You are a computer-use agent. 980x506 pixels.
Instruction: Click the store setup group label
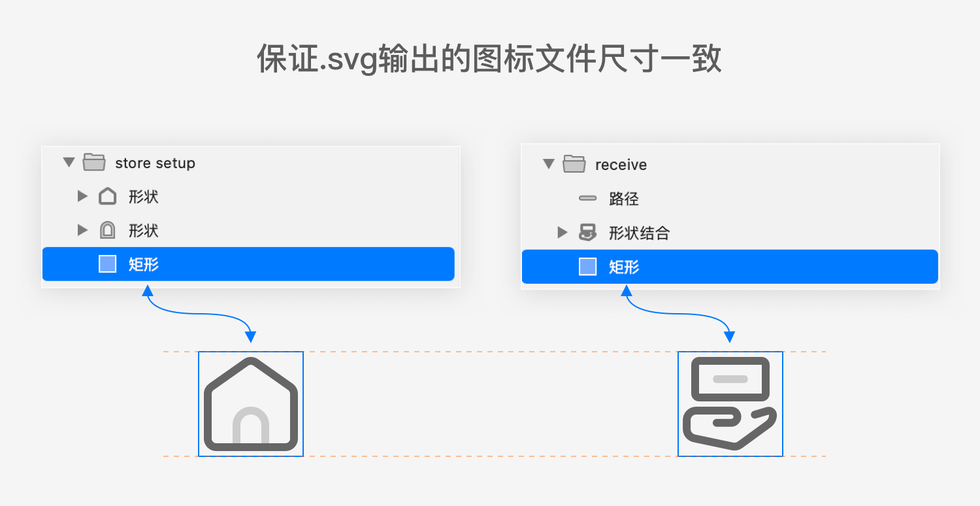[155, 163]
